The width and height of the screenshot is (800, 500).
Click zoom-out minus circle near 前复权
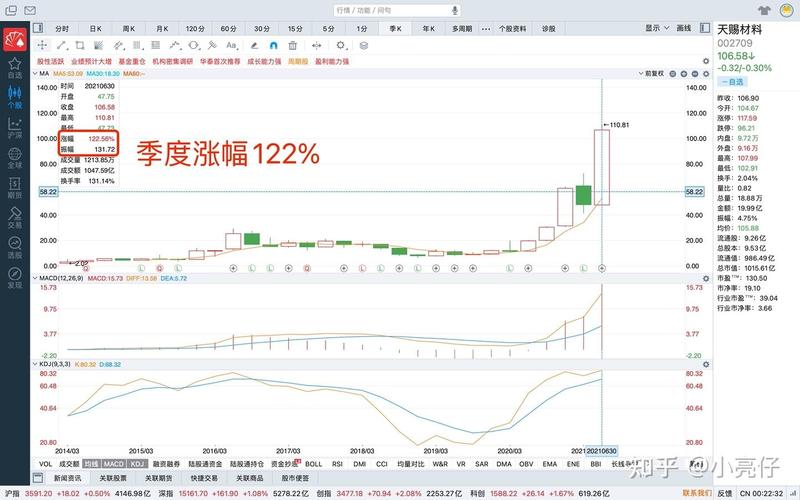(x=694, y=73)
